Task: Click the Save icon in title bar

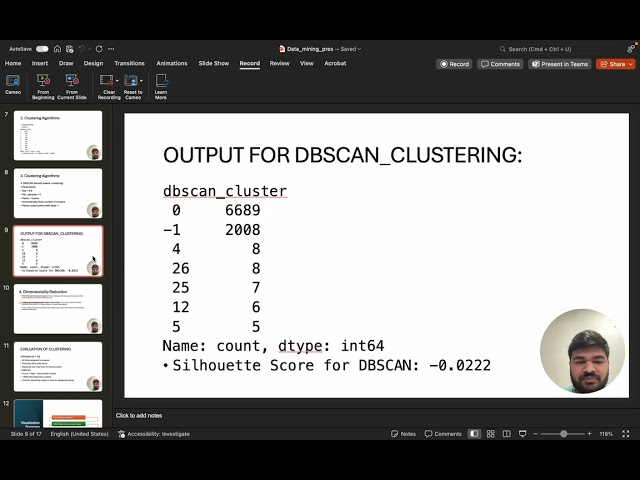Action: pos(70,49)
